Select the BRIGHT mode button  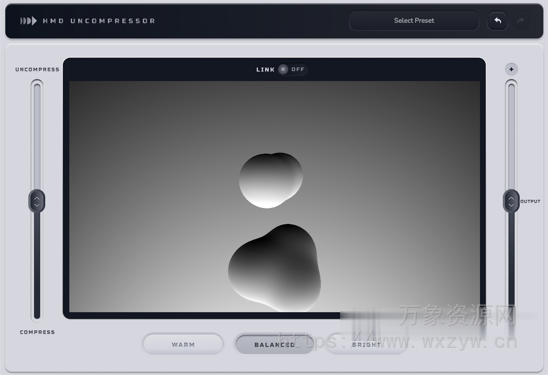pos(366,344)
